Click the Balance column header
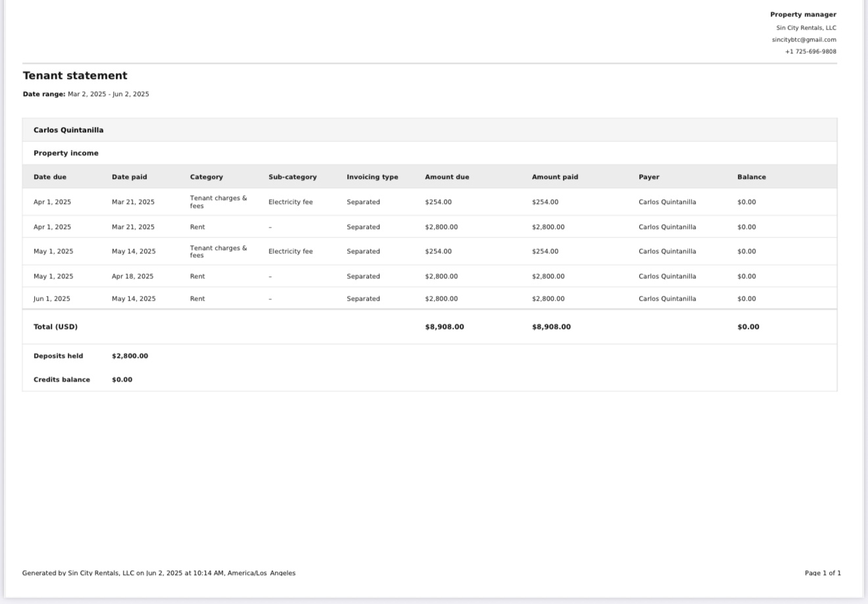This screenshot has height=604, width=868. 751,177
